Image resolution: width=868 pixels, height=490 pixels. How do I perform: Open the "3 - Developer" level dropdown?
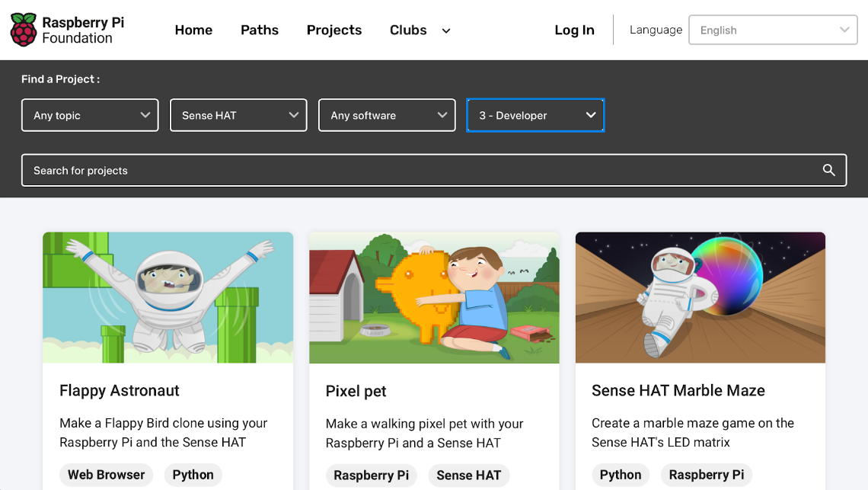pos(535,115)
